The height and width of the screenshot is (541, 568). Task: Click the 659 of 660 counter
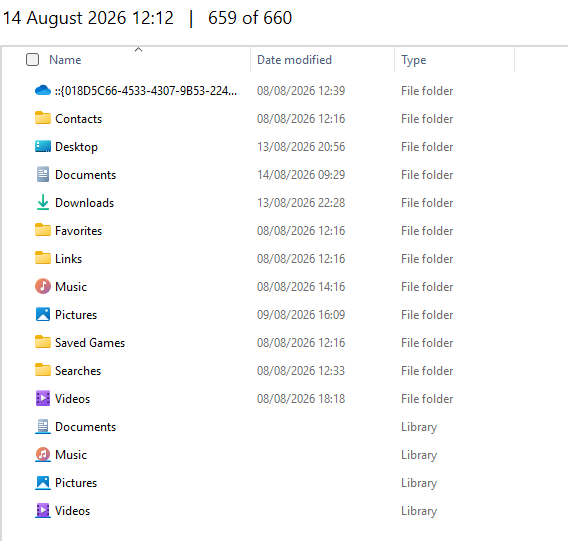click(x=250, y=17)
